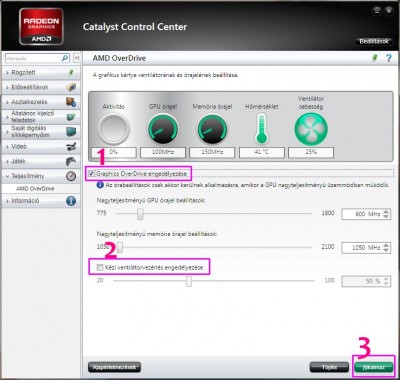Click the Alkalmaz apply button
The width and height of the screenshot is (400, 380).
tap(373, 367)
